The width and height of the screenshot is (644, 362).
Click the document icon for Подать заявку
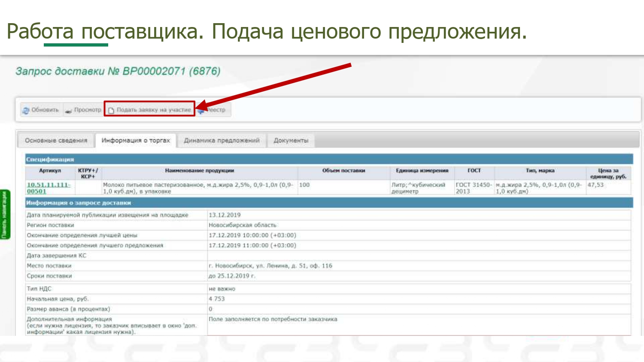tap(111, 111)
